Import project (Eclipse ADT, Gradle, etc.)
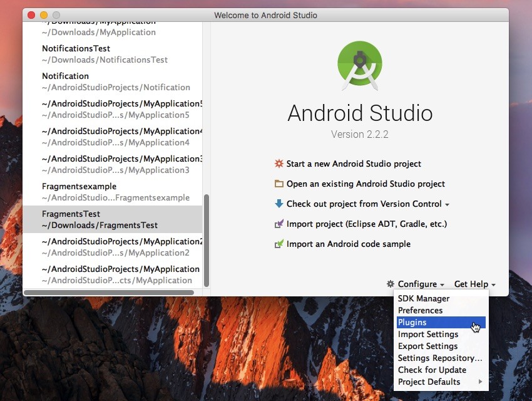Image resolution: width=532 pixels, height=401 pixels. click(366, 224)
